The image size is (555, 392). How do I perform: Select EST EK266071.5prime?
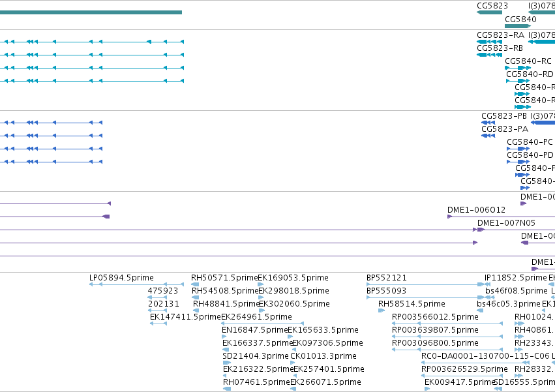[x=325, y=382]
